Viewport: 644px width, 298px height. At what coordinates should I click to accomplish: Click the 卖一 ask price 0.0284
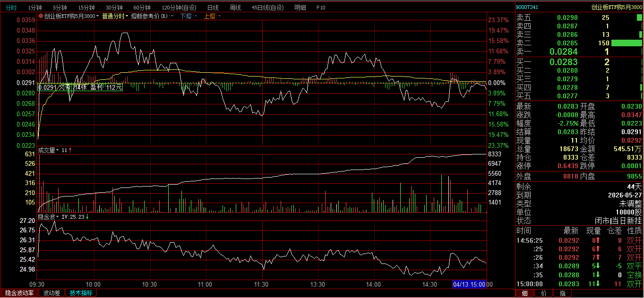pos(563,51)
